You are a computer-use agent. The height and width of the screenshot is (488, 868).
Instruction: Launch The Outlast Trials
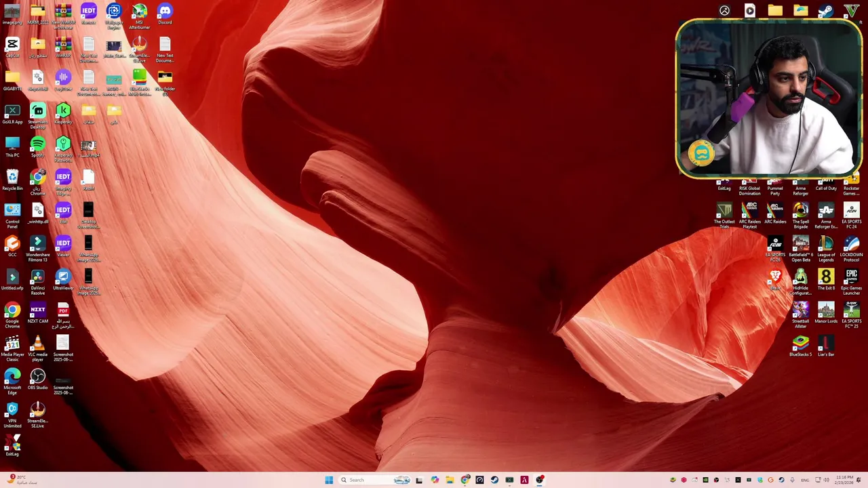(x=724, y=216)
